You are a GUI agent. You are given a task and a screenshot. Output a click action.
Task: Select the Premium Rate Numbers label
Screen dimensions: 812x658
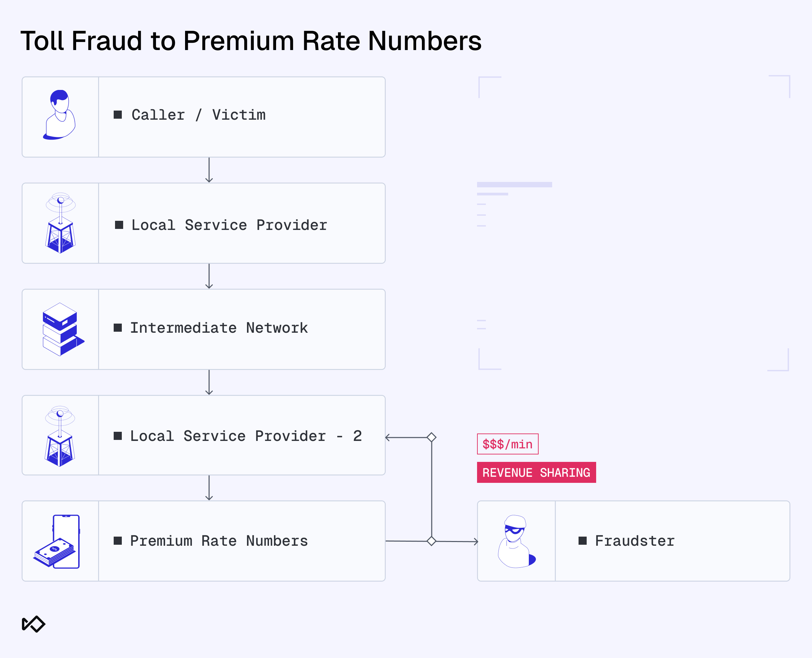[219, 541]
